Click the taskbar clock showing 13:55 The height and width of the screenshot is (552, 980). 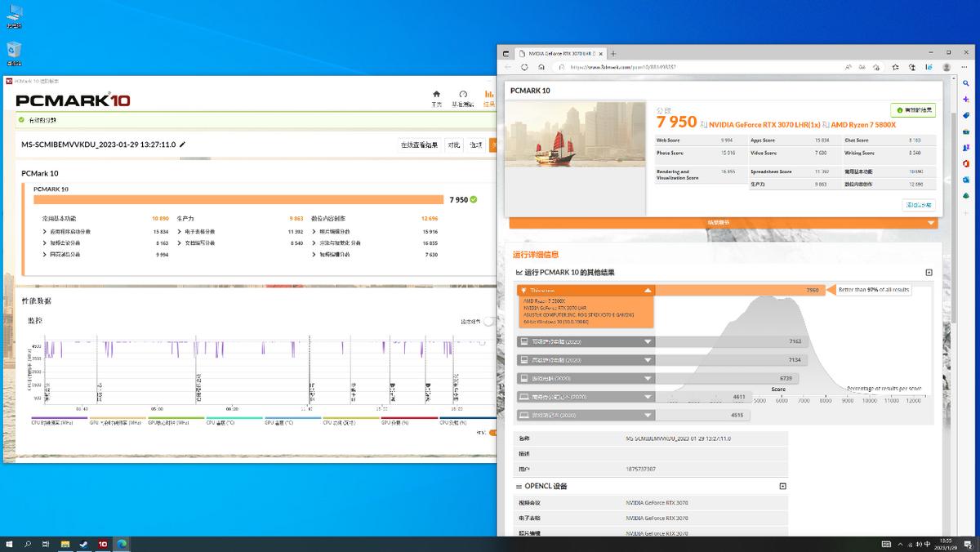(944, 544)
